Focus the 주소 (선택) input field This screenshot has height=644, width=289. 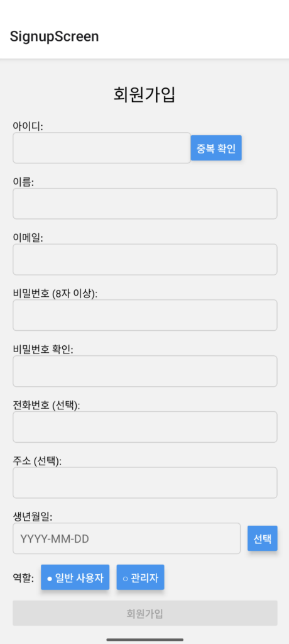[145, 482]
